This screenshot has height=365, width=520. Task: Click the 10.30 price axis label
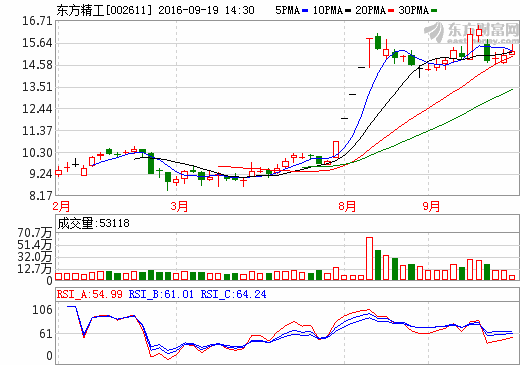click(x=37, y=153)
